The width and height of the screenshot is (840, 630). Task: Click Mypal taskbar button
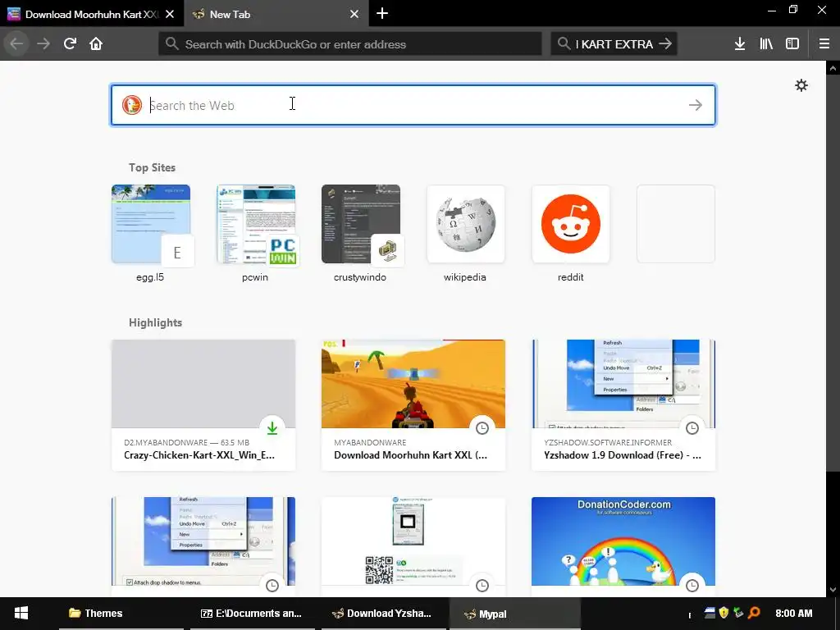coord(515,614)
